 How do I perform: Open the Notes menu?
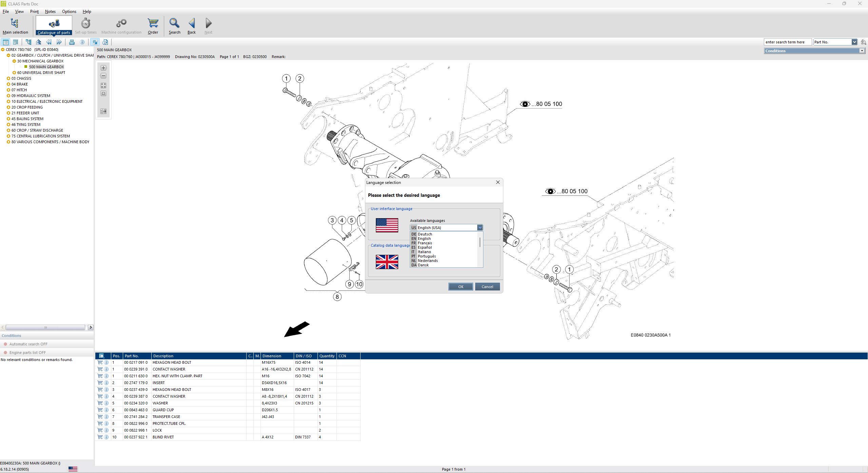pyautogui.click(x=50, y=11)
